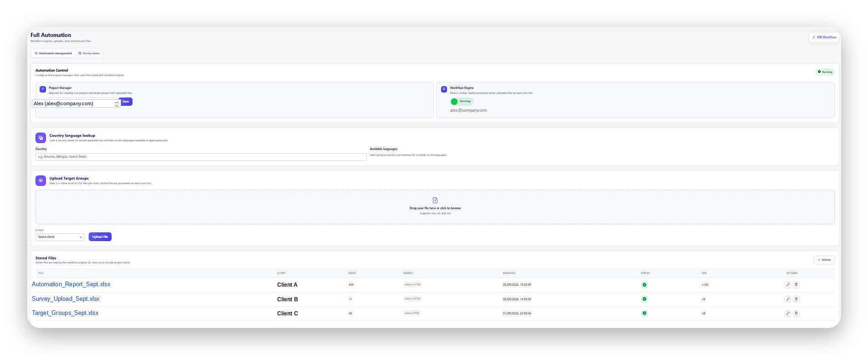Edit the Survey_Upload_Sept.xlsx file entry
Image resolution: width=868 pixels, height=355 pixels.
click(x=787, y=299)
